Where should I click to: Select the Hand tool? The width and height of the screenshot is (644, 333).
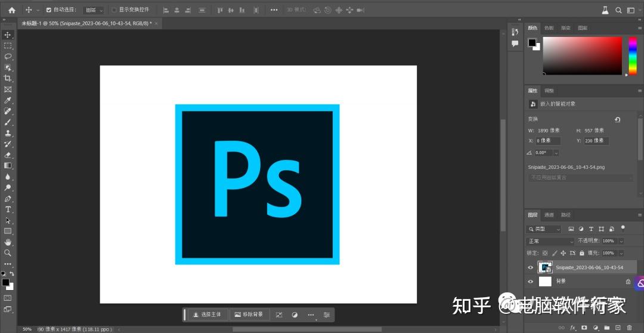[7, 242]
